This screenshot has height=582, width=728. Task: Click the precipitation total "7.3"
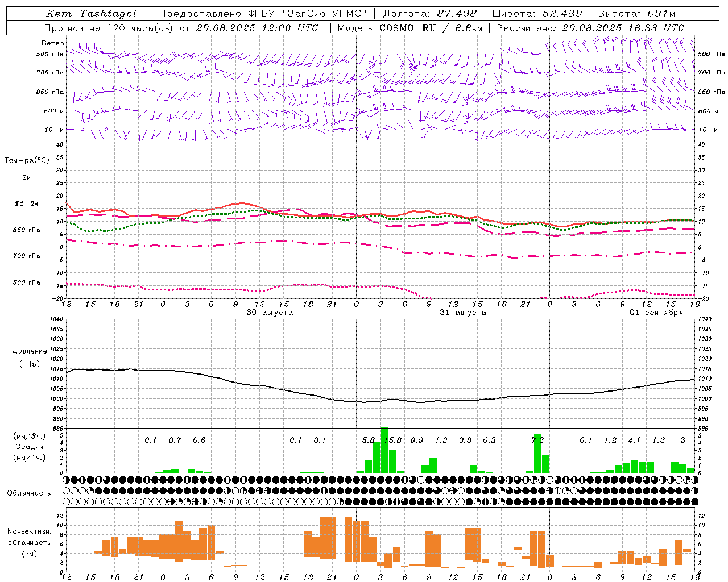pos(537,440)
